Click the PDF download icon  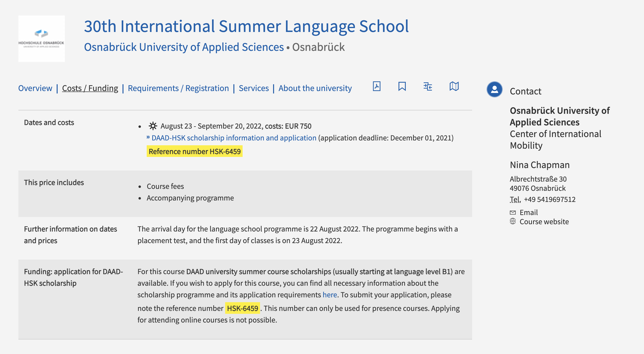(376, 86)
